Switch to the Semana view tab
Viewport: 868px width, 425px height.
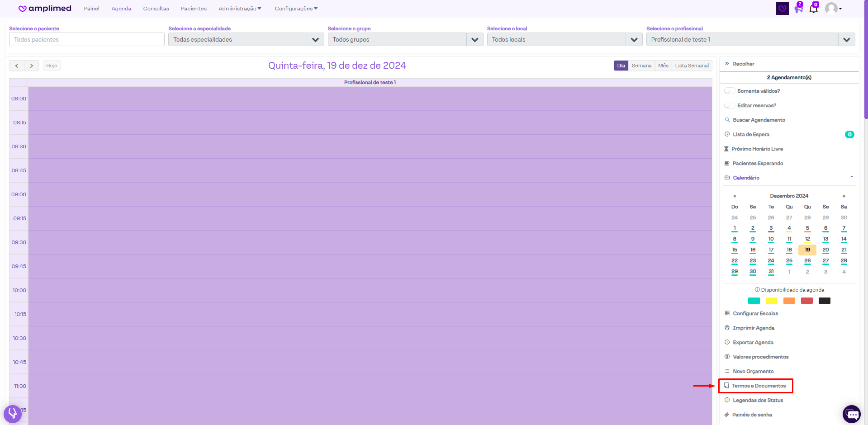641,66
